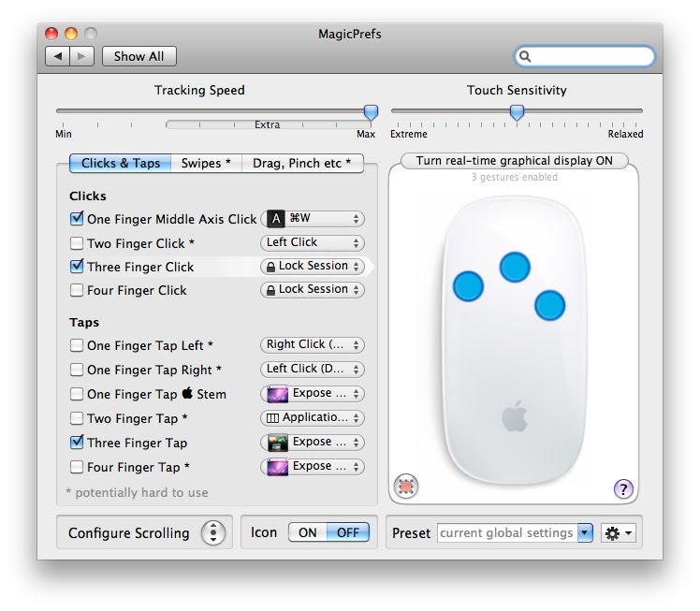This screenshot has height=611, width=700.
Task: Enable One Finger Tap Right checkbox
Action: pos(77,370)
